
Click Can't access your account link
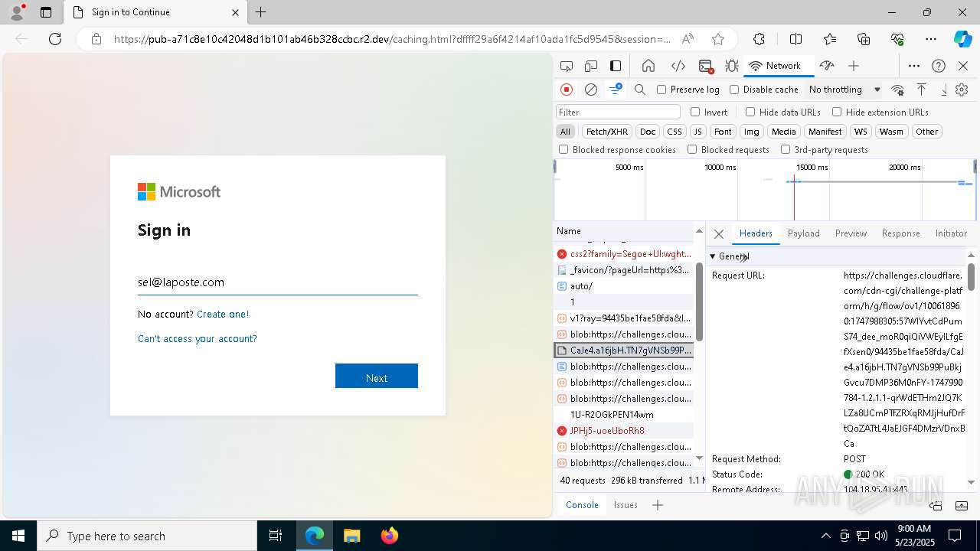(198, 338)
